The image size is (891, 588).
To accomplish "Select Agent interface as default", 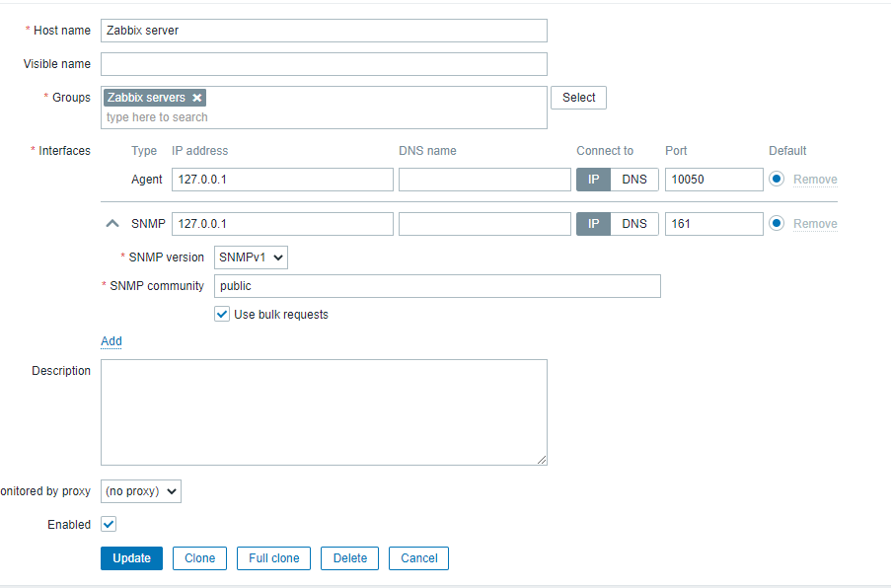I will pyautogui.click(x=777, y=180).
